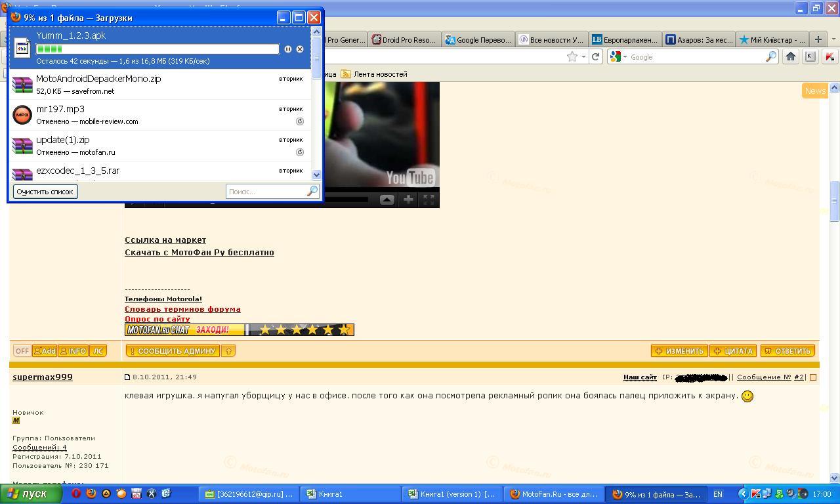Launch AIMP from the quick launch bar

click(x=106, y=493)
